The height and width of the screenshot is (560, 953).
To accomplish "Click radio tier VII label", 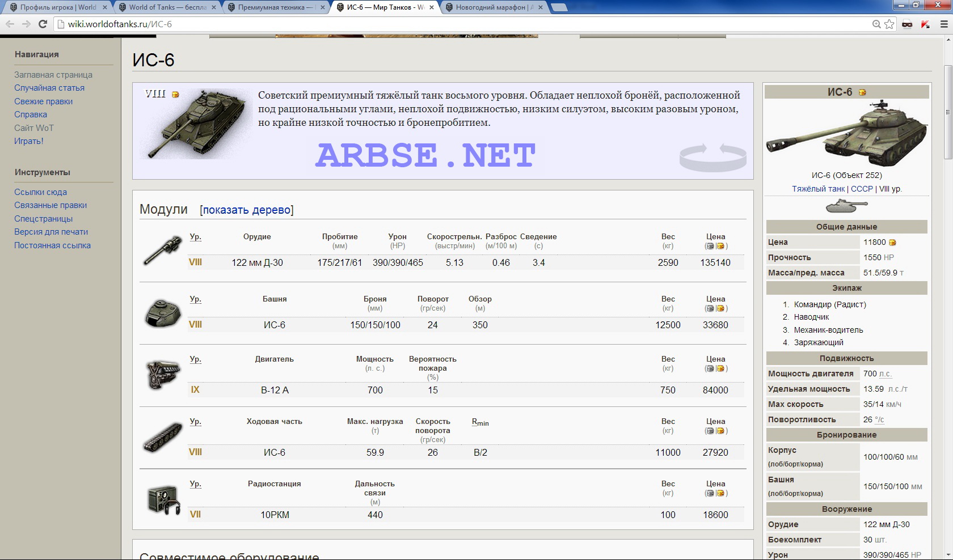I will 195,515.
